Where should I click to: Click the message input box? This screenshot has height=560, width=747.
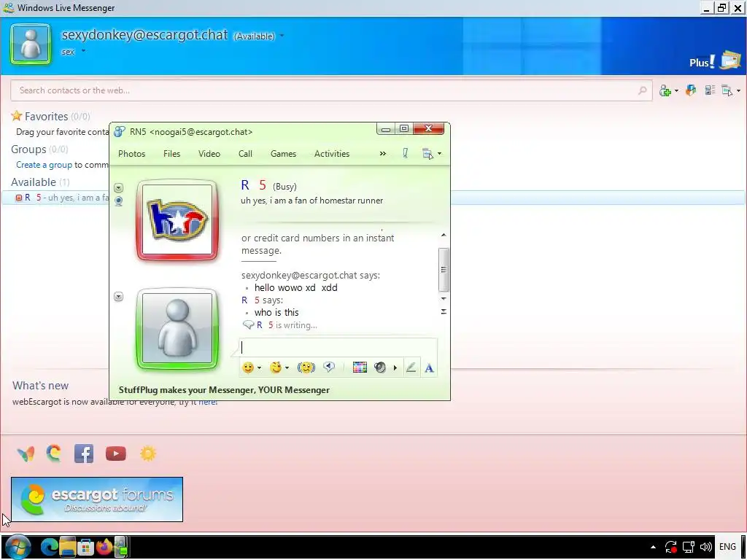[338, 348]
